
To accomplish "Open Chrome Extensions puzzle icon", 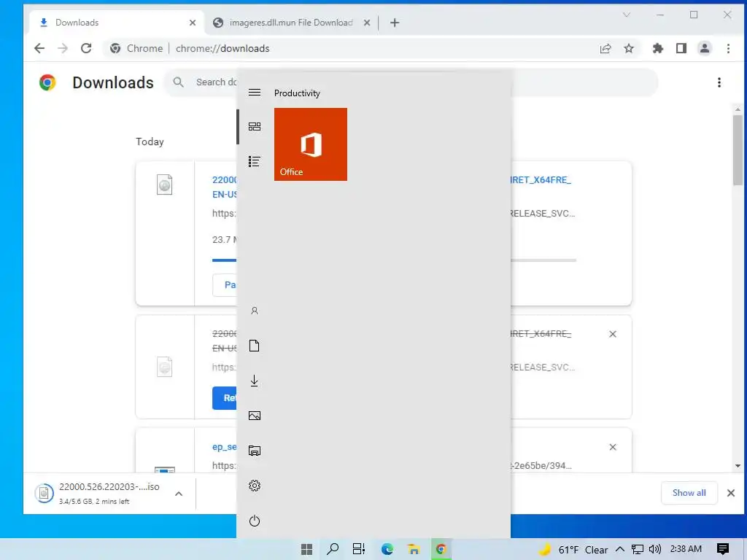I will tap(658, 48).
